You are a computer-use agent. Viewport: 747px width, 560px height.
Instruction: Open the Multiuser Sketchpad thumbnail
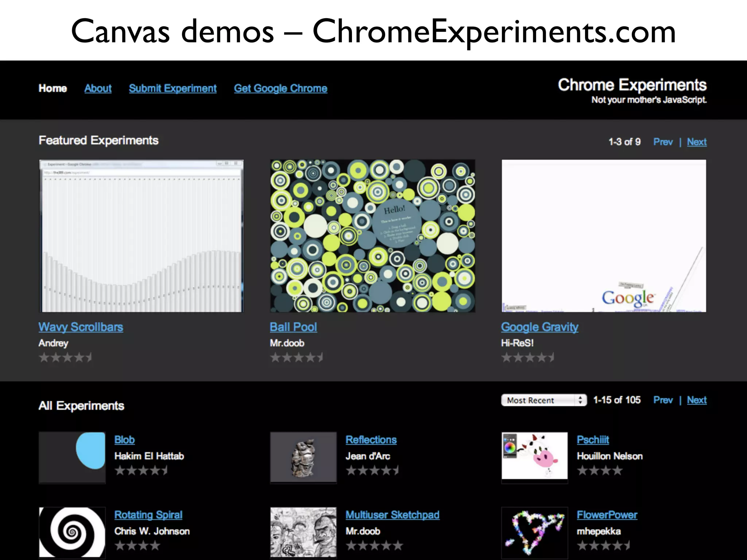(303, 532)
